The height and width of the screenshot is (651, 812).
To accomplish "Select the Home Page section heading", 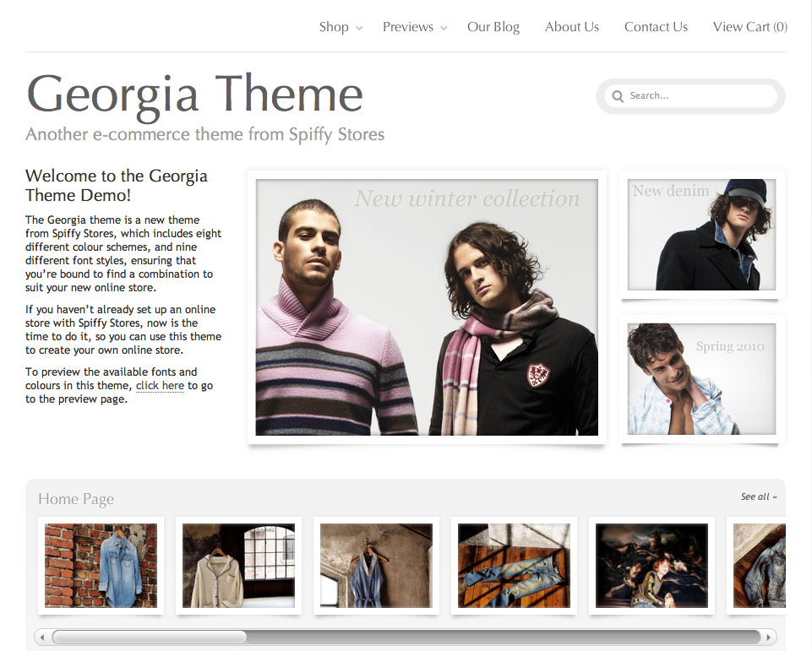I will click(x=76, y=499).
